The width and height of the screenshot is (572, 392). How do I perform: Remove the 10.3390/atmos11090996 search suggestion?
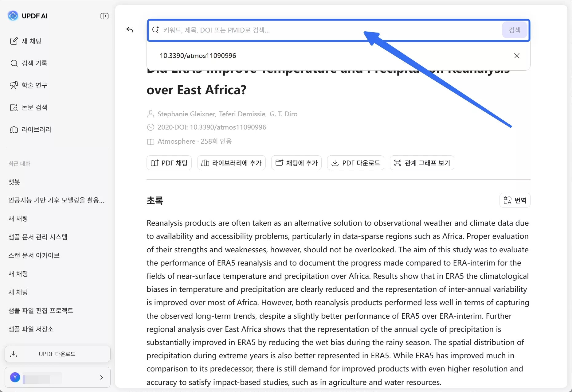coord(517,56)
